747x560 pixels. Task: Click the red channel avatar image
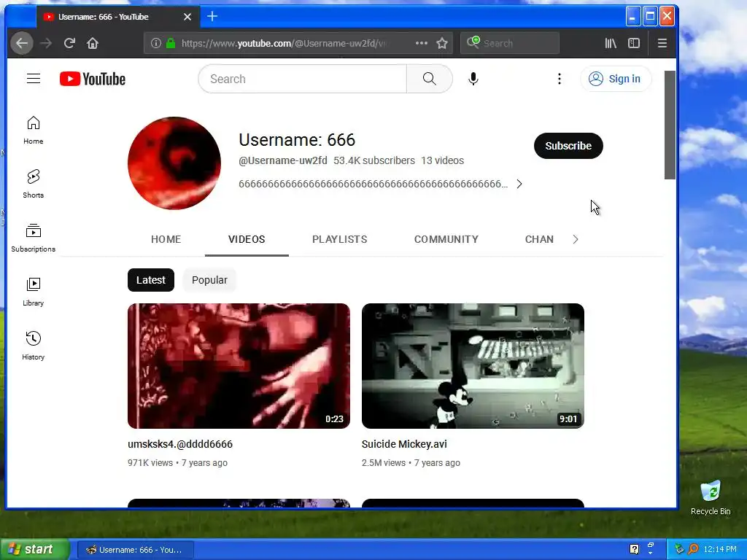174,163
